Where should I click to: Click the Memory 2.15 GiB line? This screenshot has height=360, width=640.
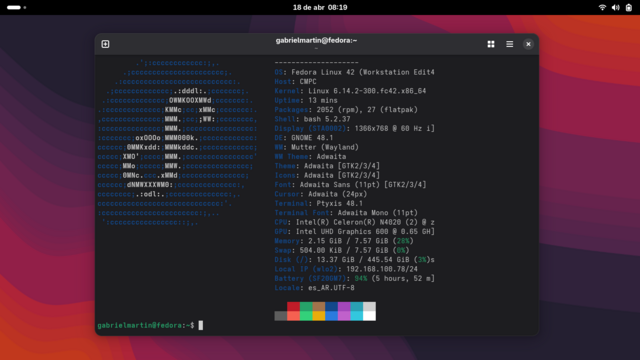tap(344, 241)
